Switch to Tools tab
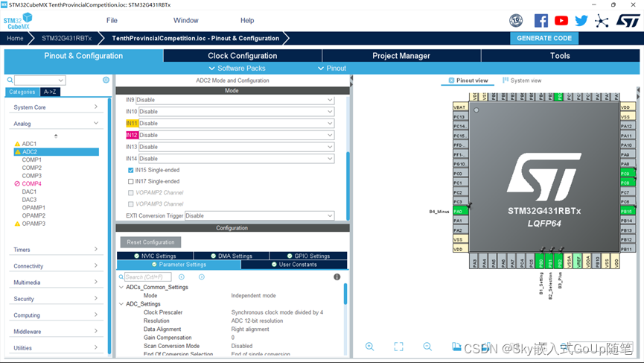 [560, 55]
